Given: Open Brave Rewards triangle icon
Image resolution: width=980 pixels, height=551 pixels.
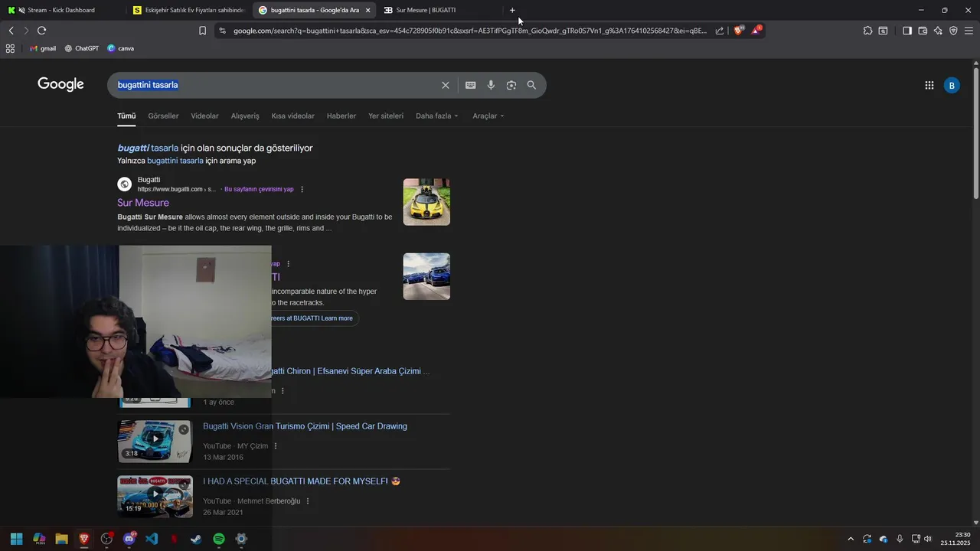Looking at the screenshot, I should click(x=756, y=31).
